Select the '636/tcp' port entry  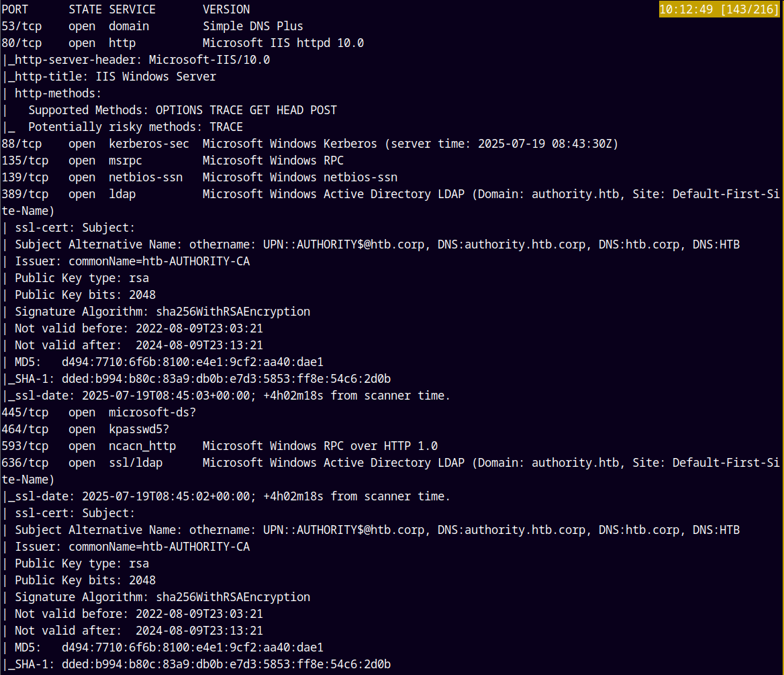click(x=25, y=463)
